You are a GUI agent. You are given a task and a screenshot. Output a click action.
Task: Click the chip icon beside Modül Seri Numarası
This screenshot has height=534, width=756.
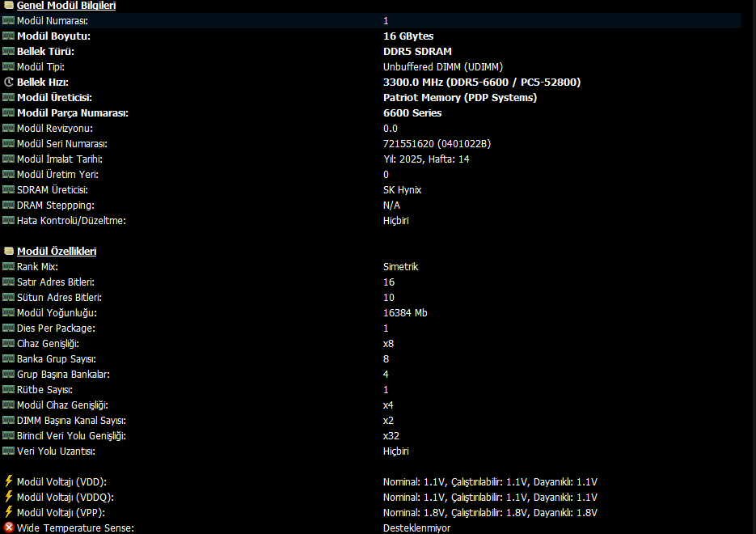point(8,143)
